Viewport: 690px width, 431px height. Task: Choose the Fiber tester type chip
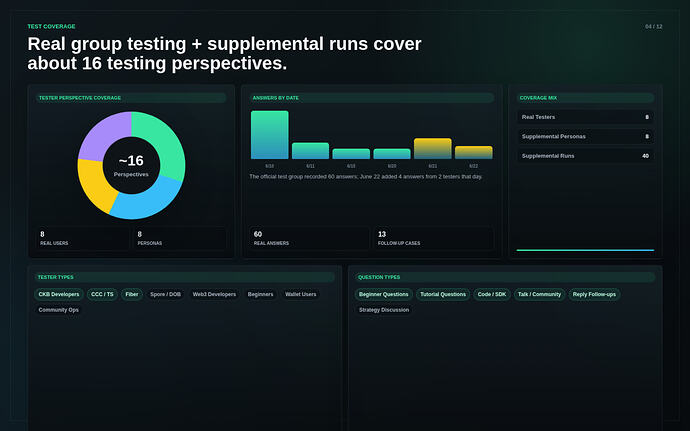click(x=132, y=294)
